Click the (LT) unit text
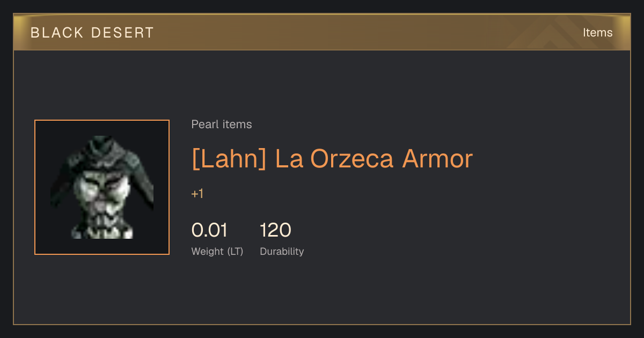 tap(235, 251)
